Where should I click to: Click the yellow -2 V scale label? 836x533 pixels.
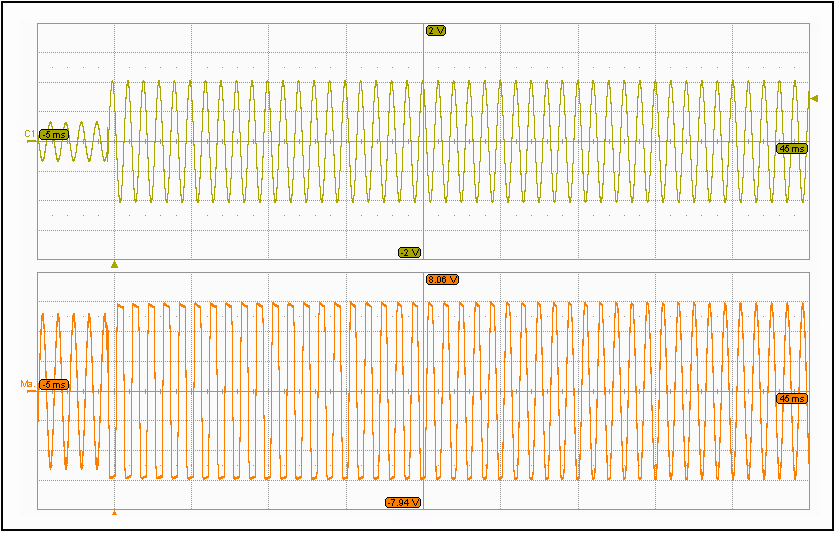pyautogui.click(x=409, y=252)
